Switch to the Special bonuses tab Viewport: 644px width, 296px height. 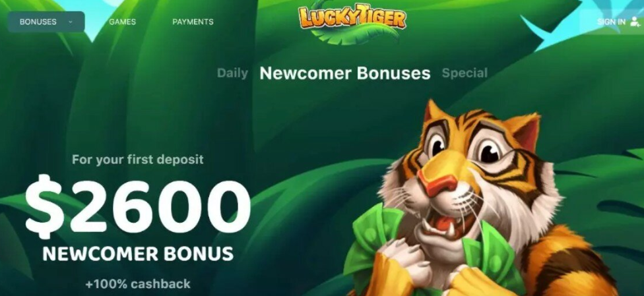(465, 73)
